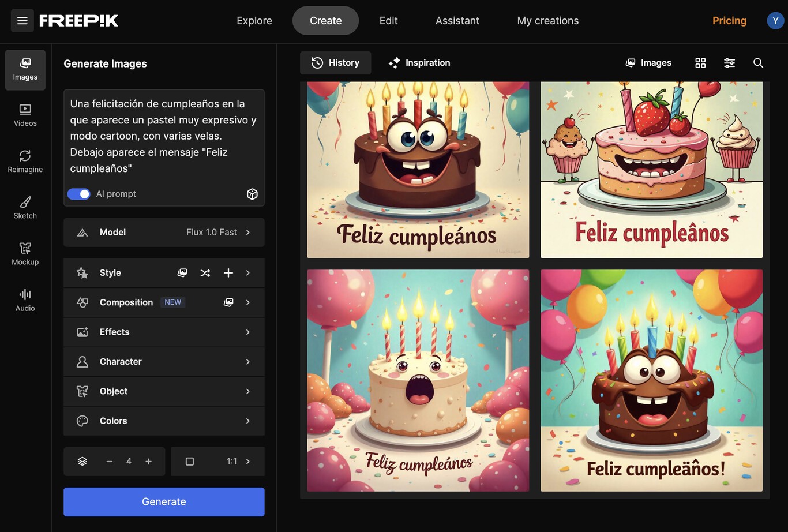This screenshot has width=788, height=532.
Task: Shuffle a random style in the Style row
Action: pyautogui.click(x=205, y=272)
